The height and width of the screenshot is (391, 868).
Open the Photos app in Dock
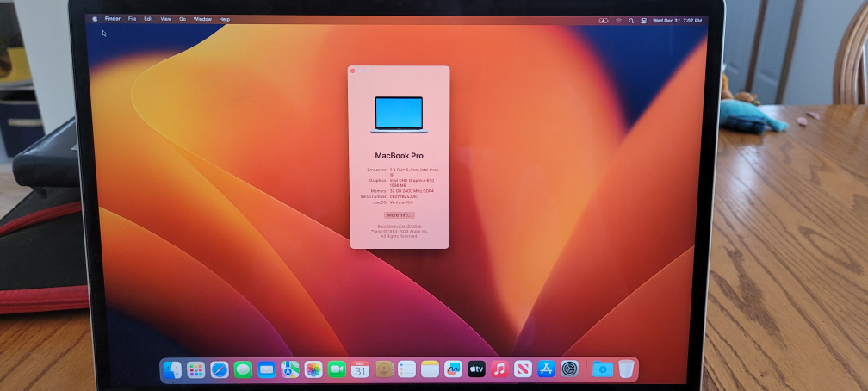[313, 369]
